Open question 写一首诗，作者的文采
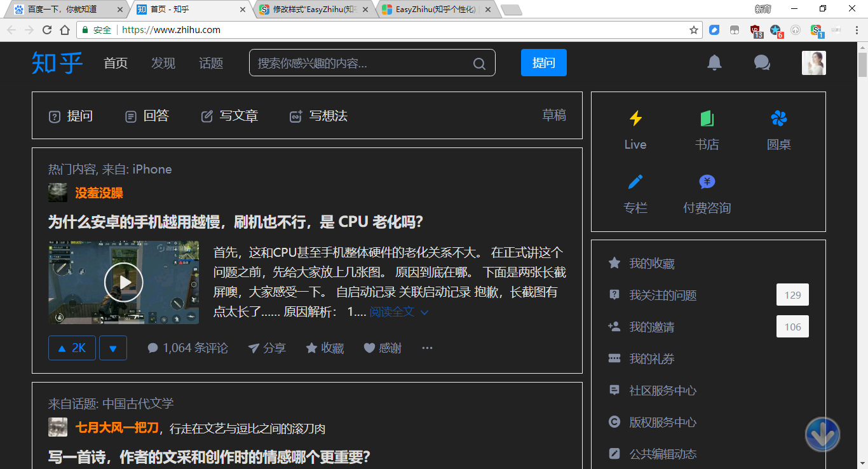The image size is (868, 469). click(209, 456)
